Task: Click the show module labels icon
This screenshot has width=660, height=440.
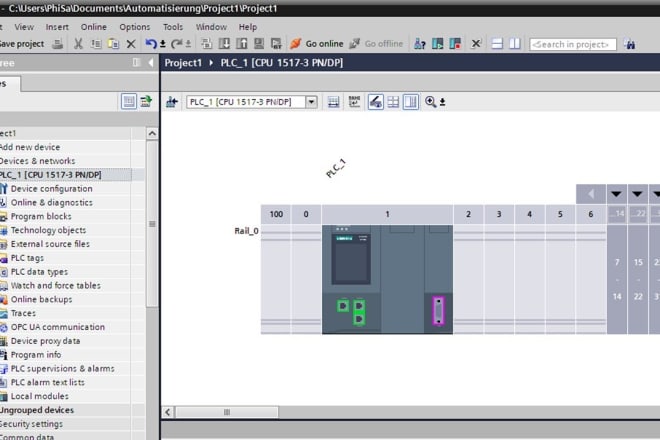Action: coord(333,102)
